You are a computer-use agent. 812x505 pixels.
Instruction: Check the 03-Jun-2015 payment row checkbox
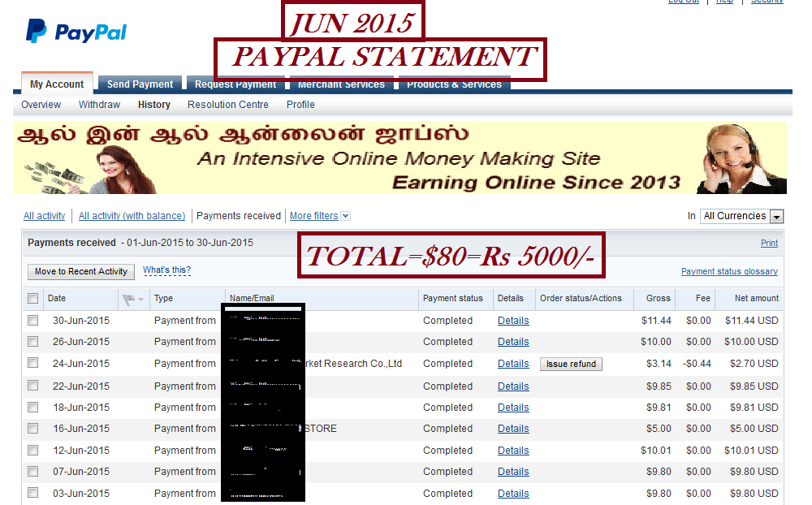point(33,493)
